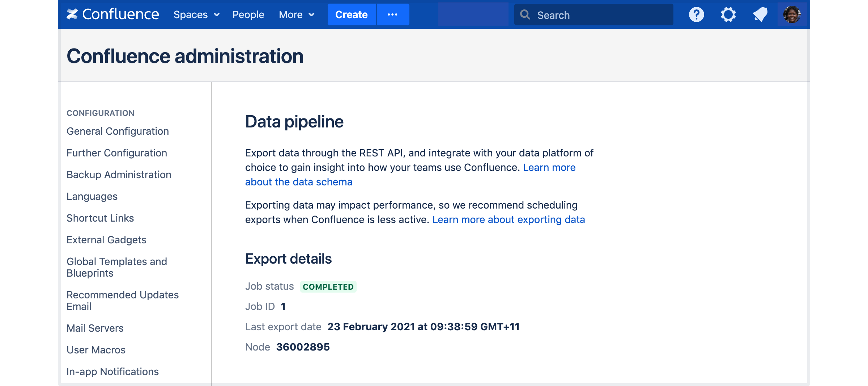Expand the Spaces dropdown
The image size is (868, 386).
[196, 14]
